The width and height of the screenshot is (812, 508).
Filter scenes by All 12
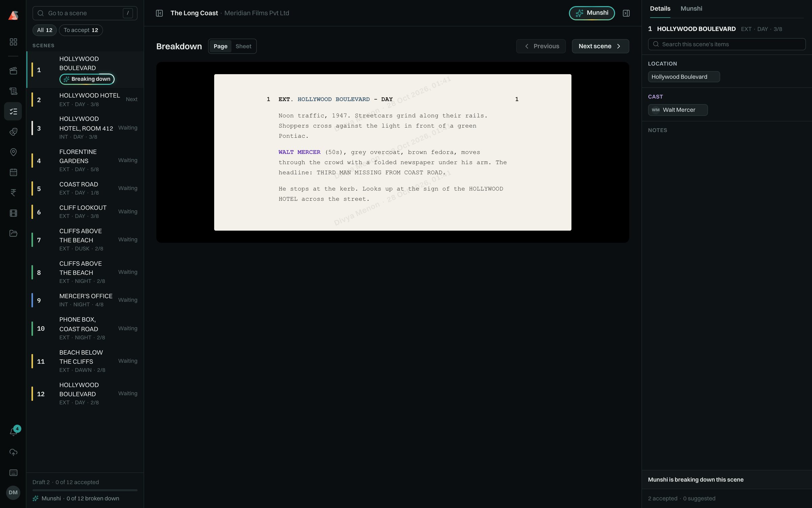(x=45, y=30)
